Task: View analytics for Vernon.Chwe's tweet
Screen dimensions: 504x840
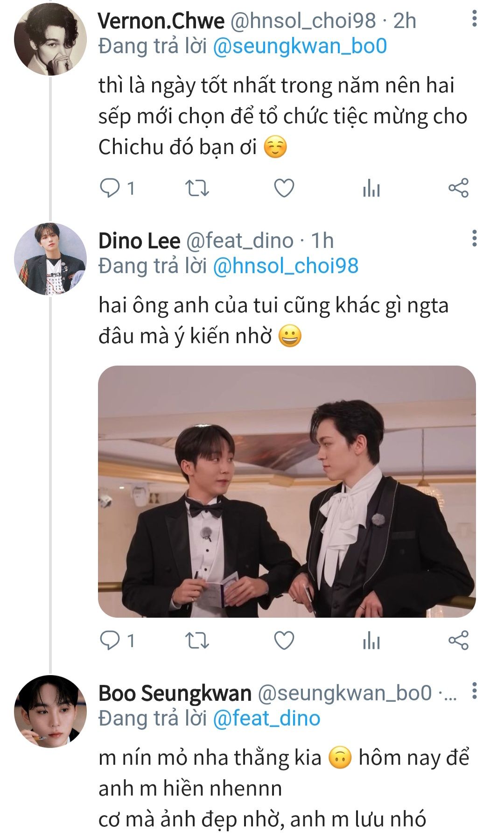Action: pos(371,188)
